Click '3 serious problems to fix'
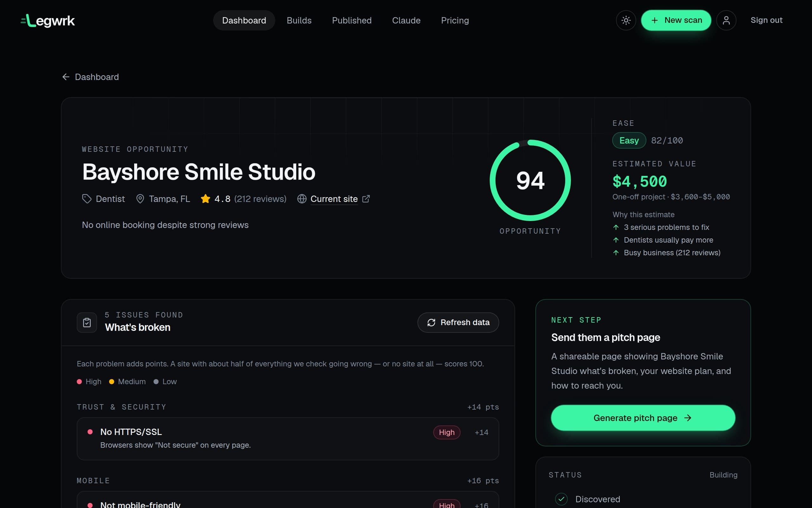This screenshot has width=812, height=508. 666,227
